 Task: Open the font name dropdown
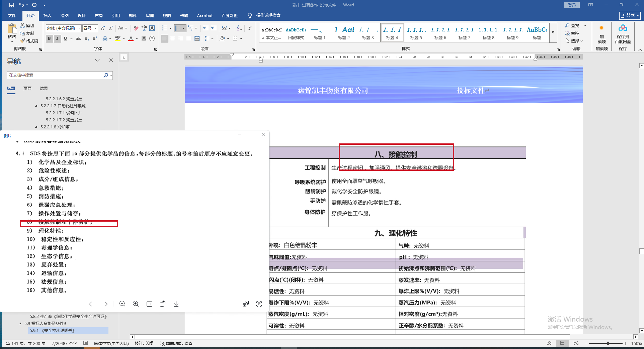[79, 28]
